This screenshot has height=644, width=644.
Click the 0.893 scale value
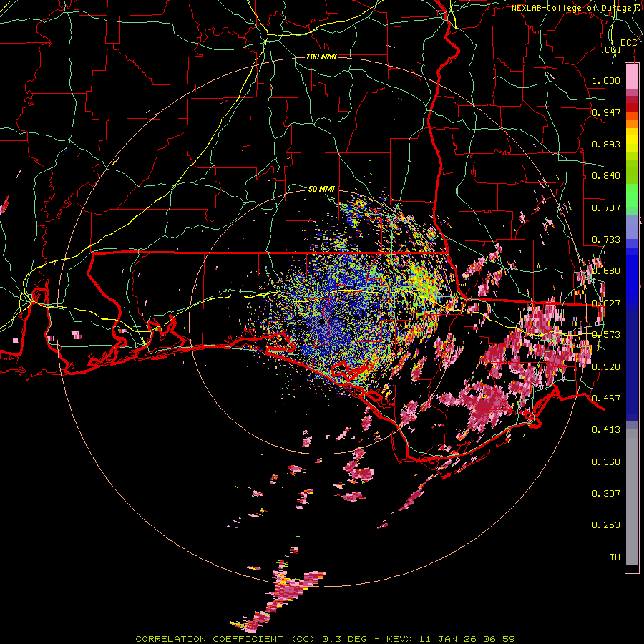(606, 144)
